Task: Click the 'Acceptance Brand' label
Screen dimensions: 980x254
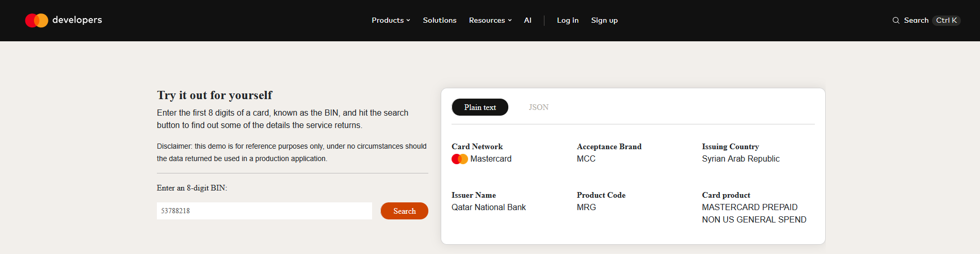Action: pyautogui.click(x=609, y=147)
